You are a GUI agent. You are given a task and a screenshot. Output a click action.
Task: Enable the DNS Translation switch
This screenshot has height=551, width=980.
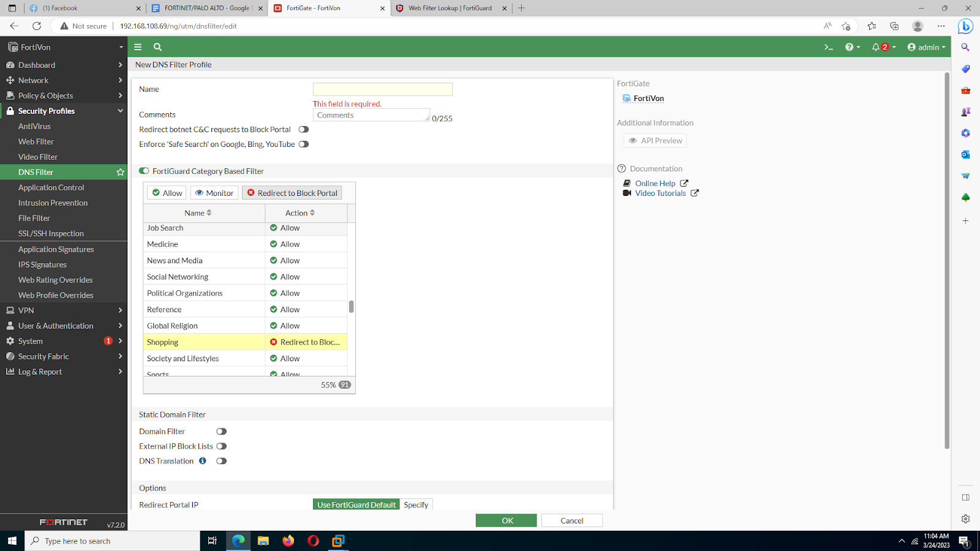click(222, 461)
